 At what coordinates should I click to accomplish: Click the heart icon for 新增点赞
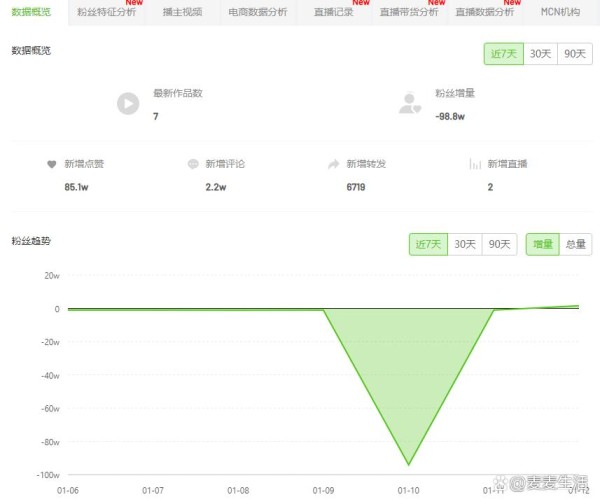pyautogui.click(x=52, y=165)
